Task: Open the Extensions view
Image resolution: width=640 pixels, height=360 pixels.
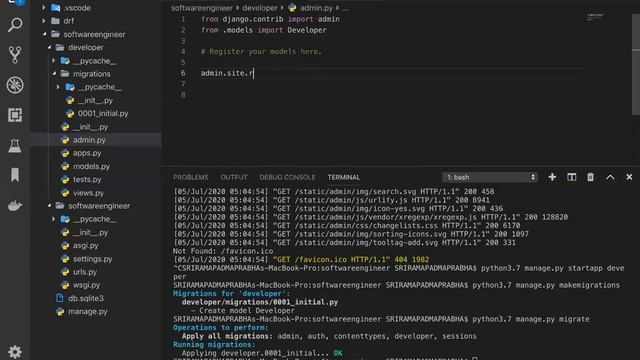Action: point(15,115)
